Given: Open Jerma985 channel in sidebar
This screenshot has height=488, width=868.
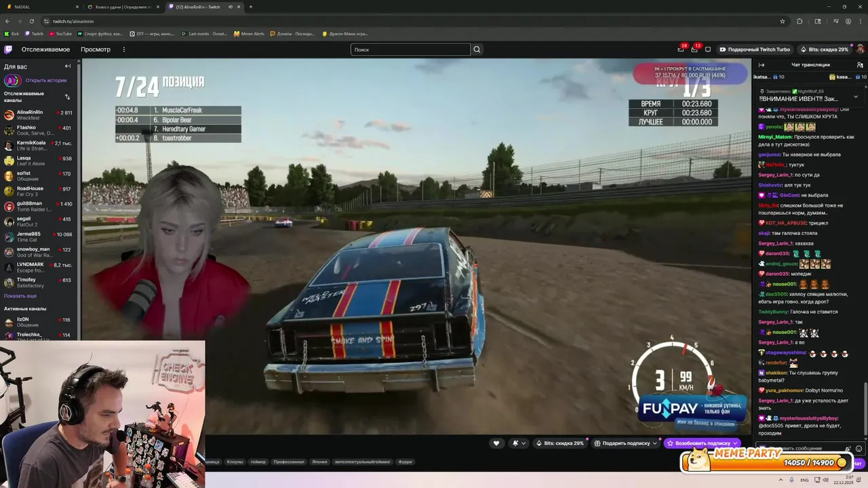Looking at the screenshot, I should tap(39, 237).
